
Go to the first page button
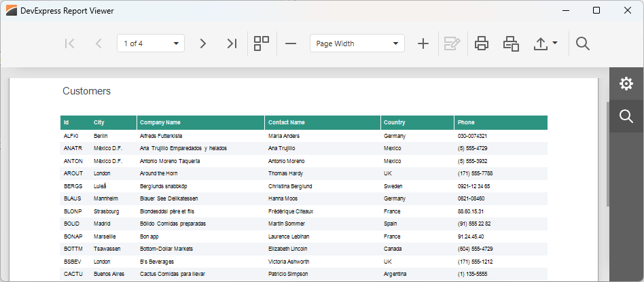coord(70,43)
